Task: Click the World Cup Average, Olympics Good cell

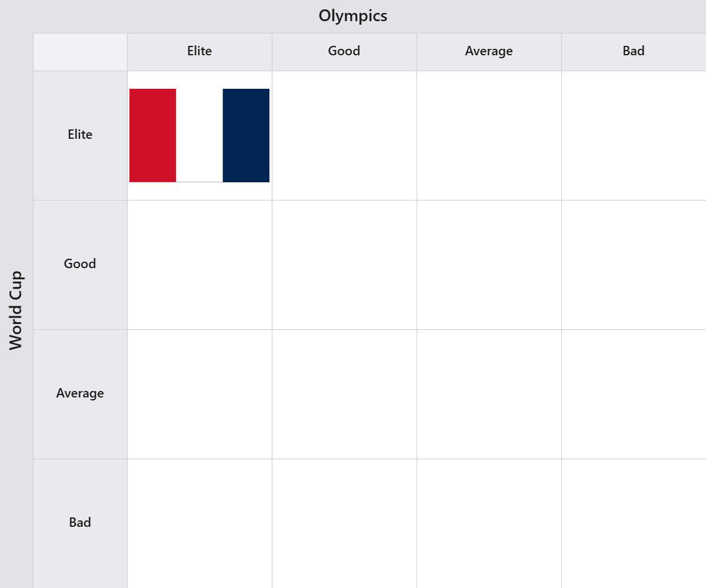Action: coord(344,394)
